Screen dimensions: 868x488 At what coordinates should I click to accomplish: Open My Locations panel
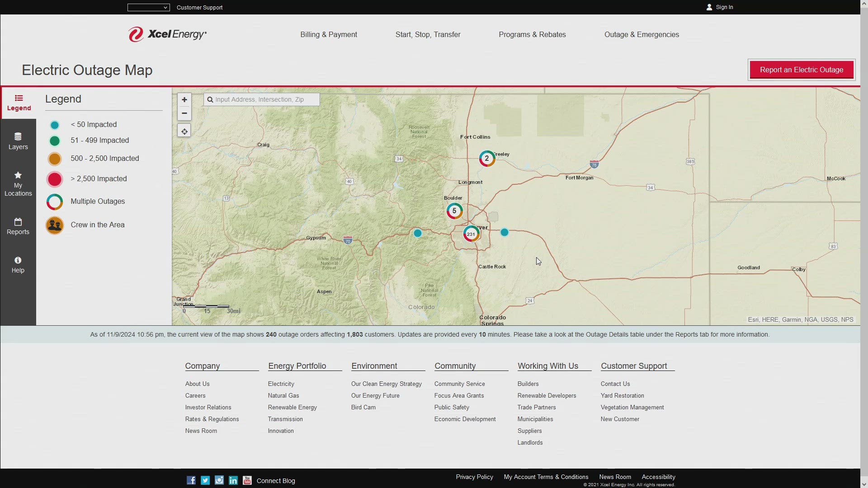[x=18, y=184]
